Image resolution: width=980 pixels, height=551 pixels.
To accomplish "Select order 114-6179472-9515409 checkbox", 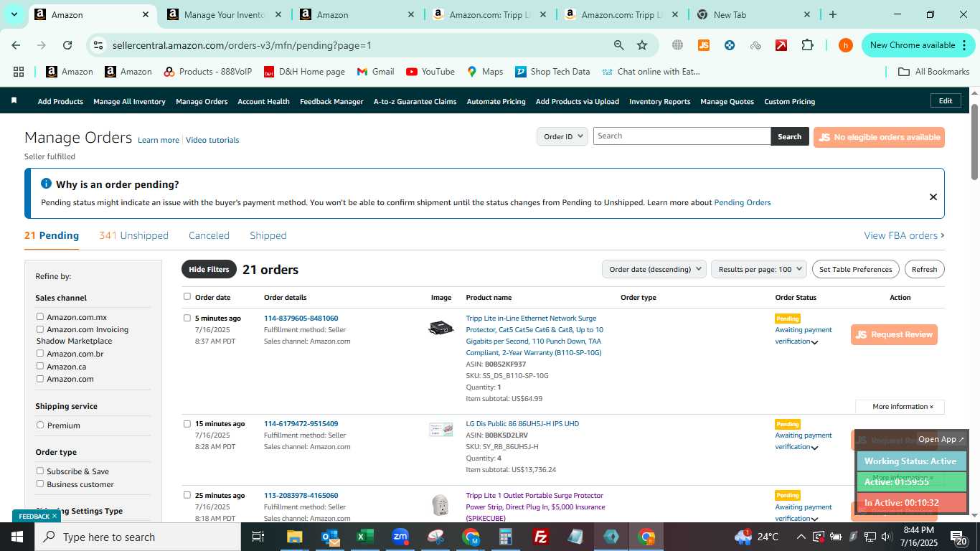I will click(x=187, y=423).
